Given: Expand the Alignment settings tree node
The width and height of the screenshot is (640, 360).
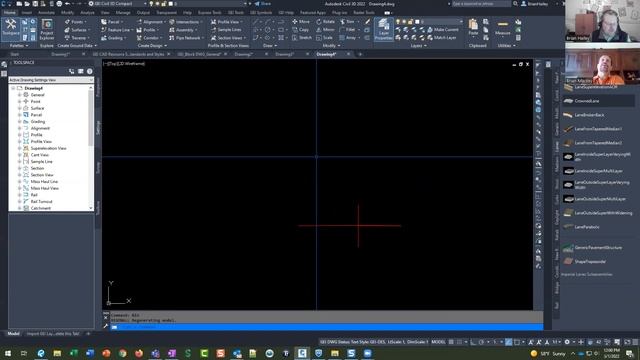Looking at the screenshot, I should (19, 128).
